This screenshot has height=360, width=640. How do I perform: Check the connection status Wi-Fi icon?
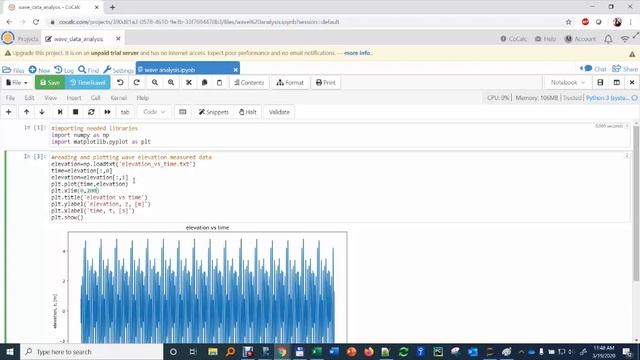pyautogui.click(x=624, y=39)
